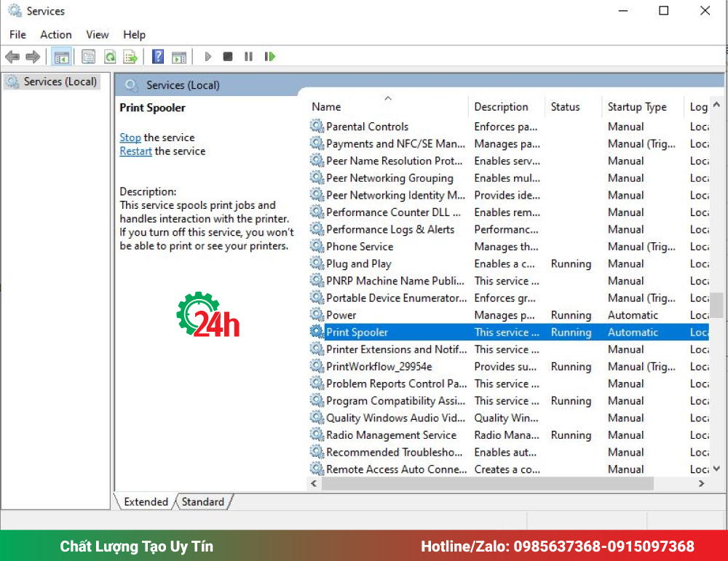Select Services (Local) tree node
This screenshot has height=561, width=728.
(52, 81)
